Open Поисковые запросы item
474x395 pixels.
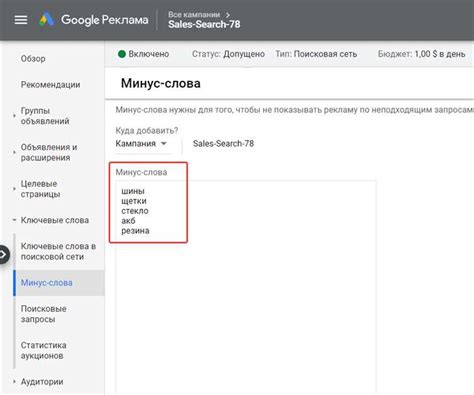(x=43, y=314)
